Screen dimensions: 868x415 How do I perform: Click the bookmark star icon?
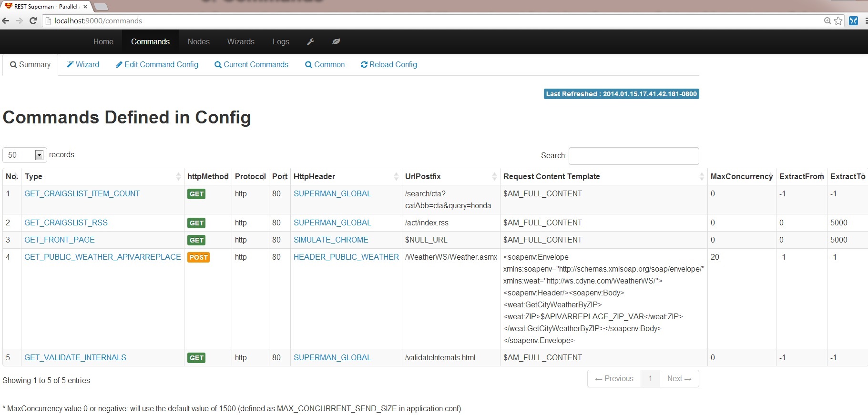(x=838, y=20)
